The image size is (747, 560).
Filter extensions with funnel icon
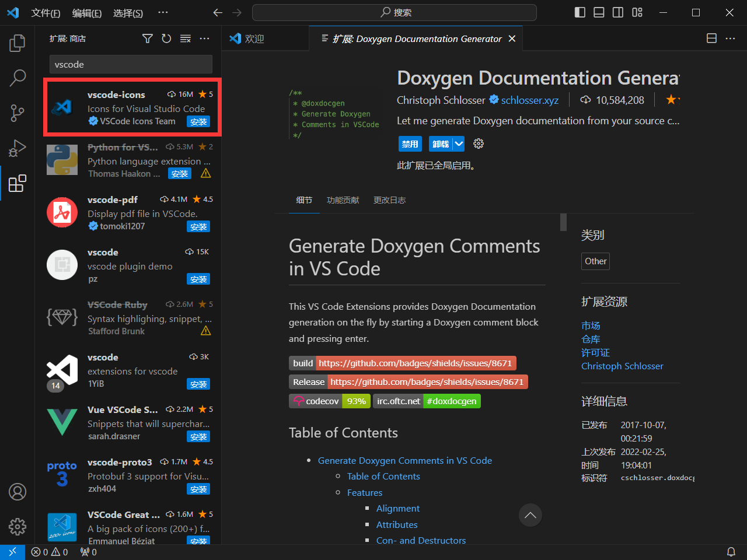point(148,38)
